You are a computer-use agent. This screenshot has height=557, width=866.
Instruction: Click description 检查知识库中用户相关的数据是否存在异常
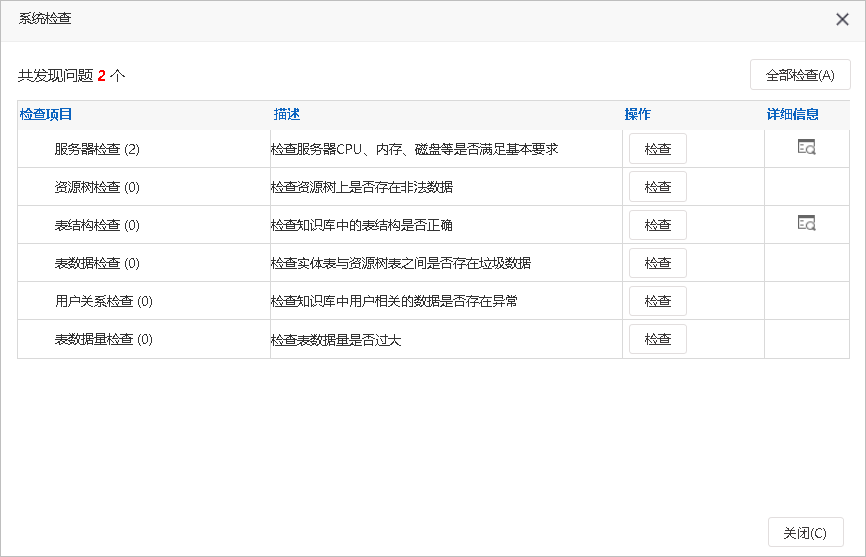(x=394, y=301)
